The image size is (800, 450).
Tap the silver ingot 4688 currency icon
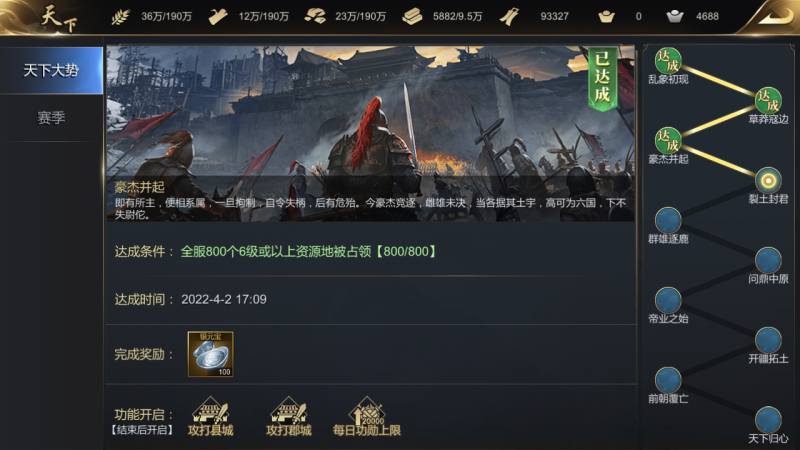(675, 17)
